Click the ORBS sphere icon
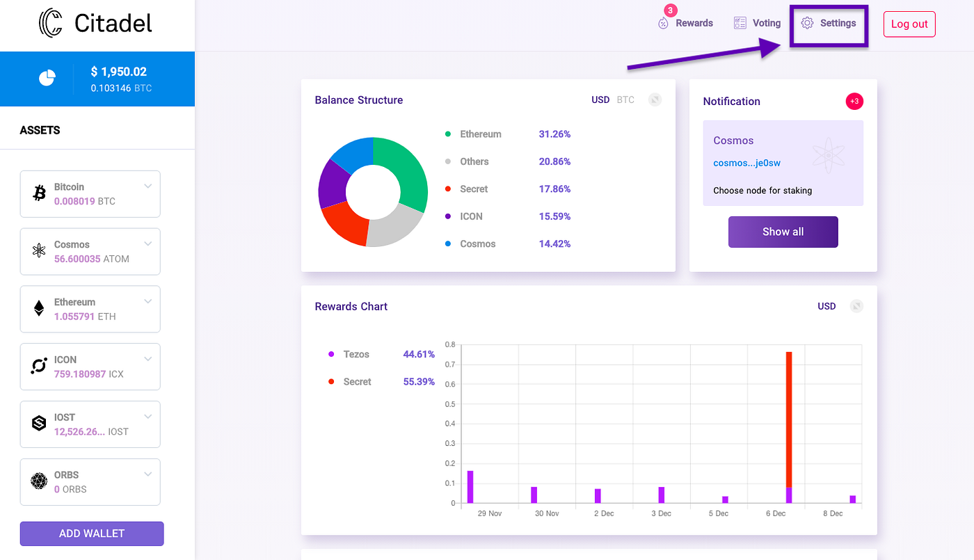The height and width of the screenshot is (560, 974). (40, 481)
